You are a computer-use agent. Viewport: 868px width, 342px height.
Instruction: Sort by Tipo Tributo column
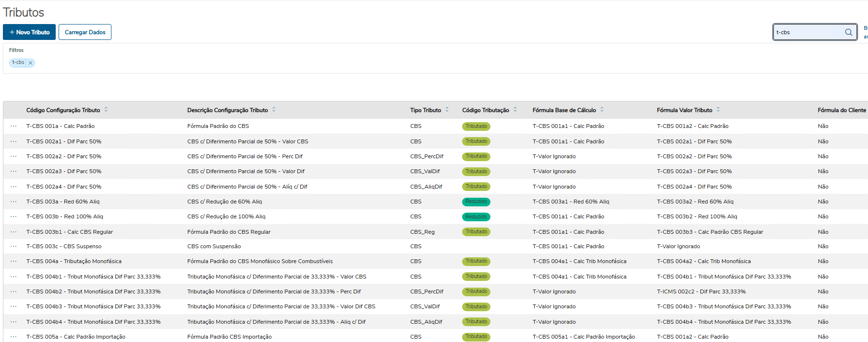(x=447, y=110)
